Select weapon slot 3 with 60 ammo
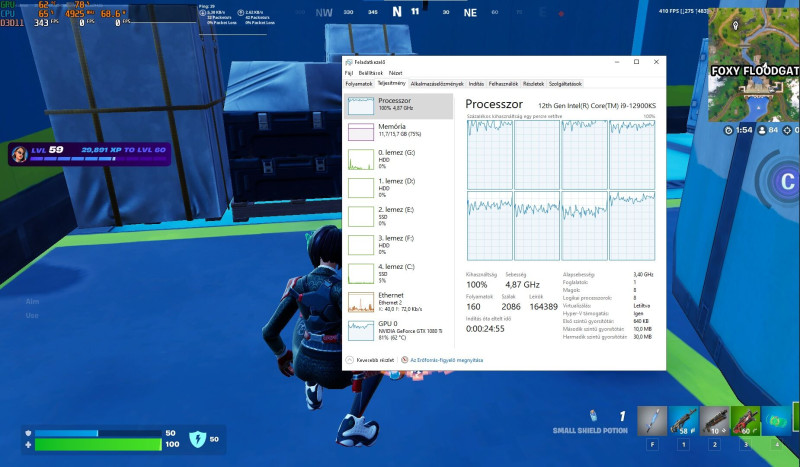The image size is (800, 467). pyautogui.click(x=745, y=421)
